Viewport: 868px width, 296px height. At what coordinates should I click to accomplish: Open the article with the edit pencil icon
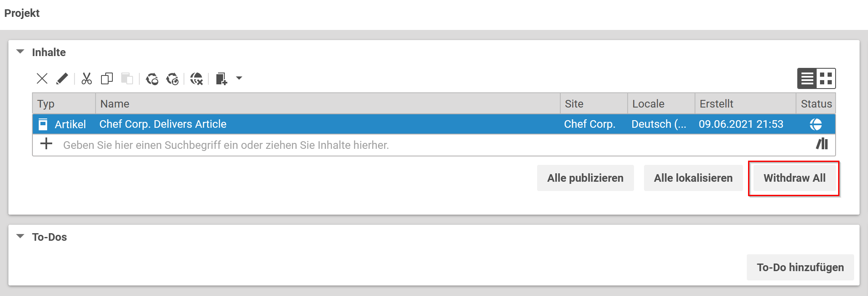click(62, 78)
